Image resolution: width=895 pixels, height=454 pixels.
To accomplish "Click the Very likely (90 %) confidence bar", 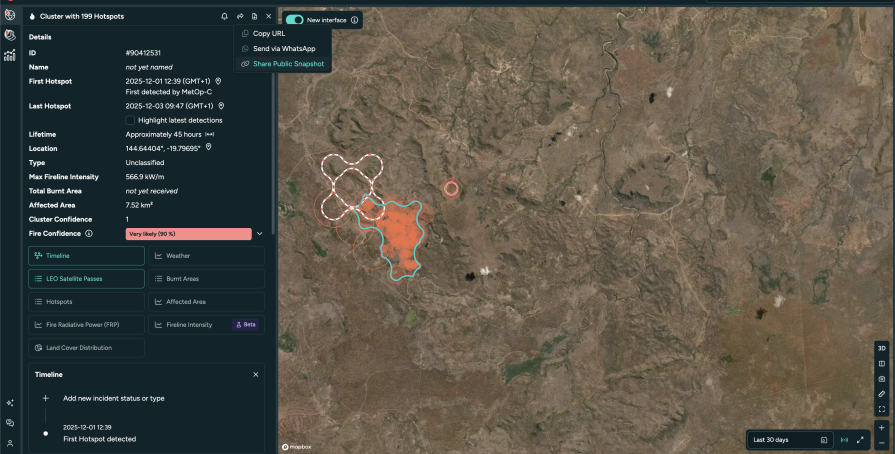I will coord(188,233).
